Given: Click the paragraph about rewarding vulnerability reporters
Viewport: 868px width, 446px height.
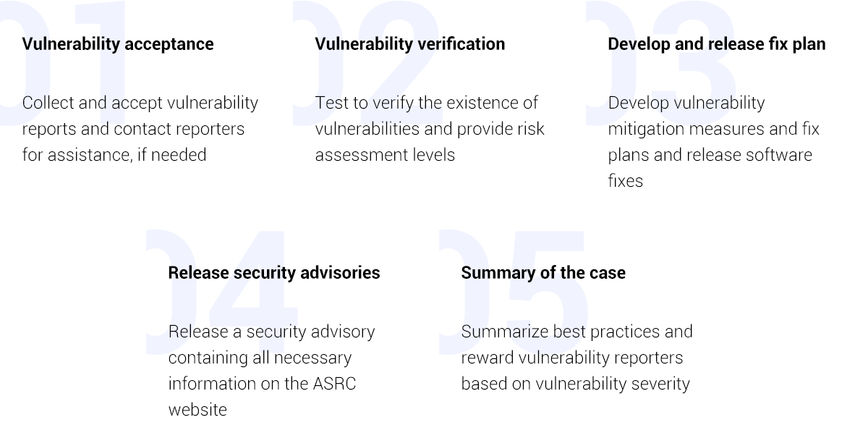Looking at the screenshot, I should pyautogui.click(x=577, y=358).
